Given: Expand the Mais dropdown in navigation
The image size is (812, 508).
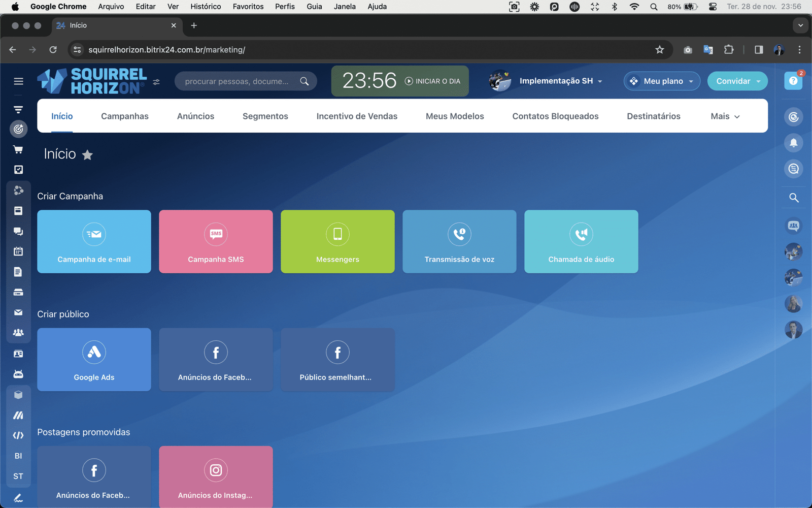Looking at the screenshot, I should pyautogui.click(x=725, y=116).
